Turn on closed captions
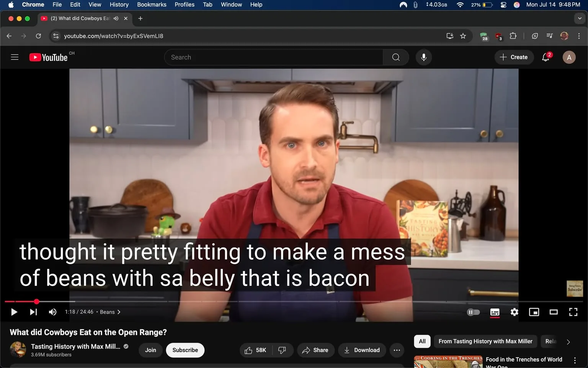 (495, 312)
